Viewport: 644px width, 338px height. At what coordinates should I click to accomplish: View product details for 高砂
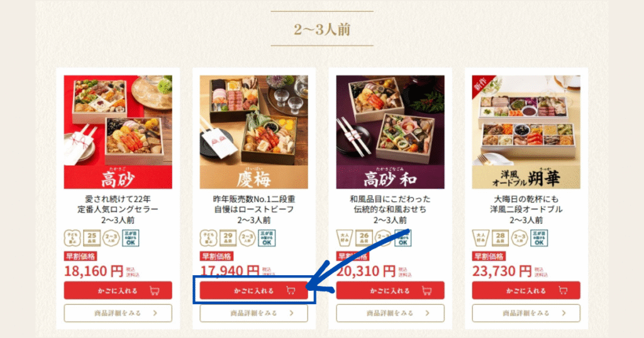click(x=118, y=313)
